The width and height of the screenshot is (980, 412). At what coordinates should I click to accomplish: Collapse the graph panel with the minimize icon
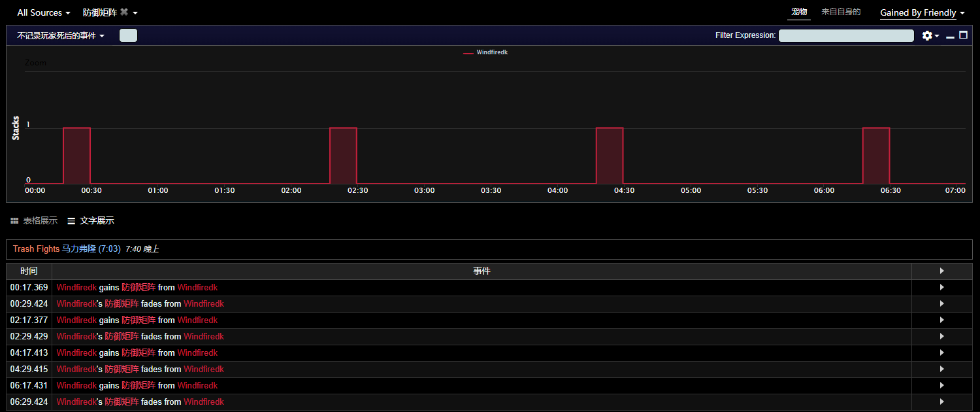[950, 36]
